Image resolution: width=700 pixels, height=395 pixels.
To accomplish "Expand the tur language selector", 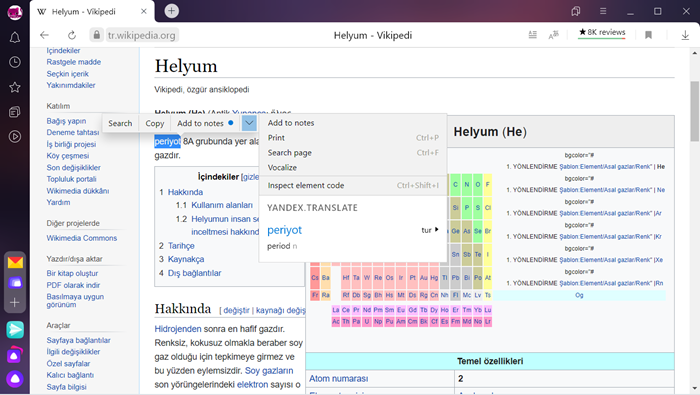I will pos(430,230).
